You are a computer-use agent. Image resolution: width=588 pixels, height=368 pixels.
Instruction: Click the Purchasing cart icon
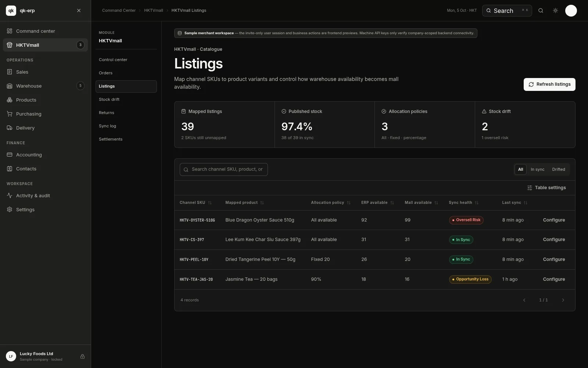[10, 114]
